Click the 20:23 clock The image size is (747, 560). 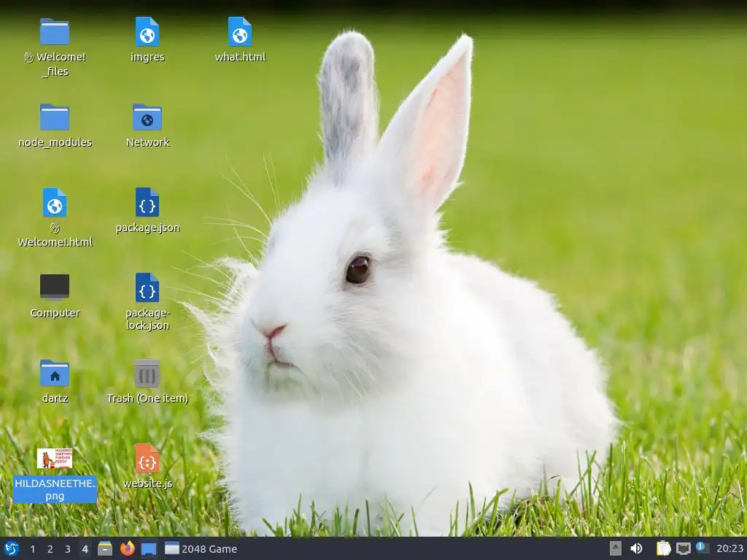(x=729, y=548)
